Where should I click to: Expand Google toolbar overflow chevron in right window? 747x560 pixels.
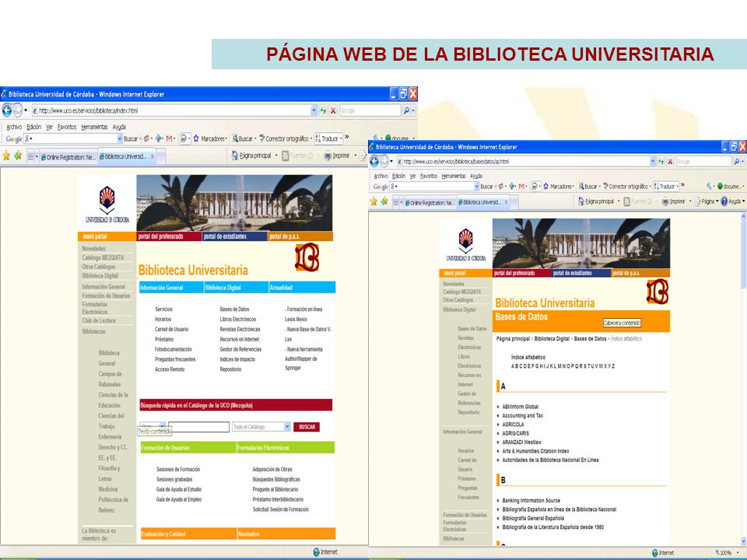pos(682,185)
